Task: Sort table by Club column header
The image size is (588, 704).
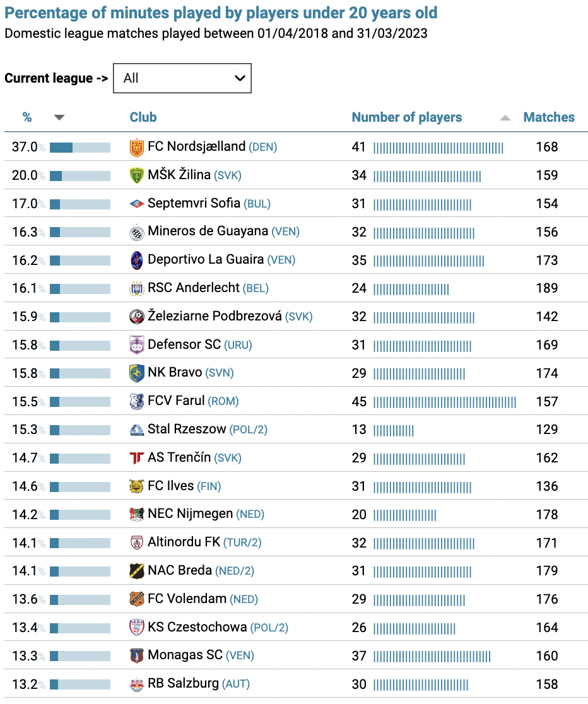Action: (x=143, y=117)
